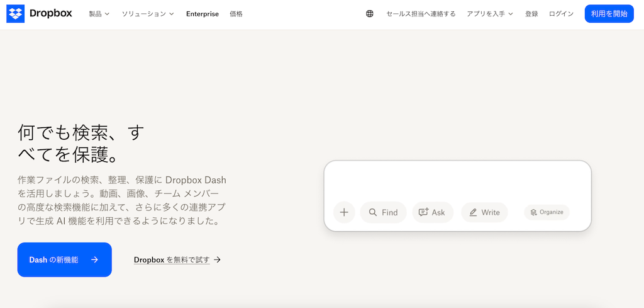Screen dimensions: 644x308
Task: Click the Dropbox logo icon
Action: click(15, 14)
